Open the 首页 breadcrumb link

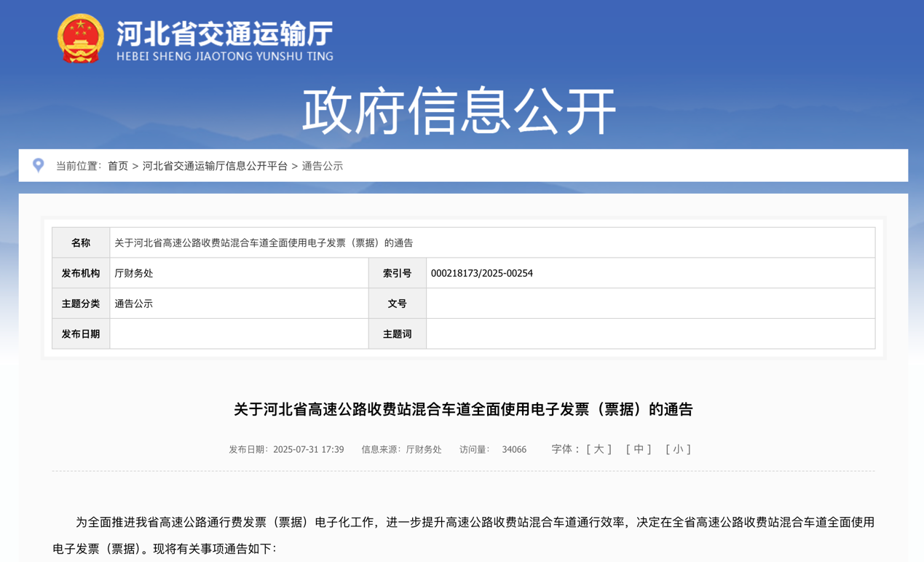(118, 166)
